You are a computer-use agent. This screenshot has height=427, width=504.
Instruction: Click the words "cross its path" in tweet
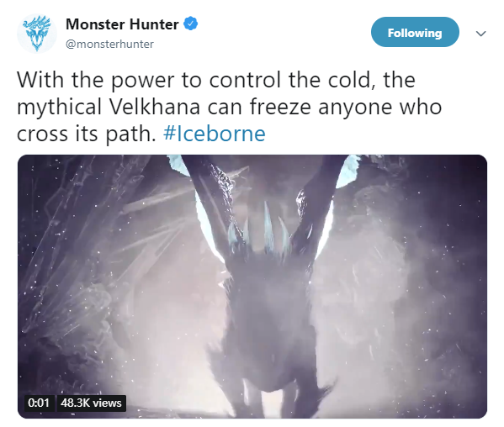(x=86, y=134)
